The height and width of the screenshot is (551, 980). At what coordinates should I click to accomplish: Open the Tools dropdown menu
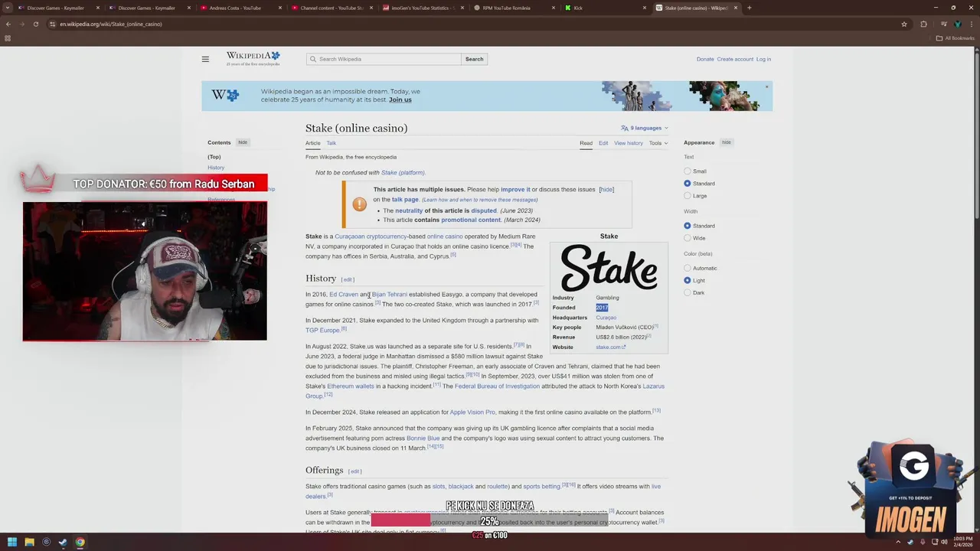tap(658, 143)
